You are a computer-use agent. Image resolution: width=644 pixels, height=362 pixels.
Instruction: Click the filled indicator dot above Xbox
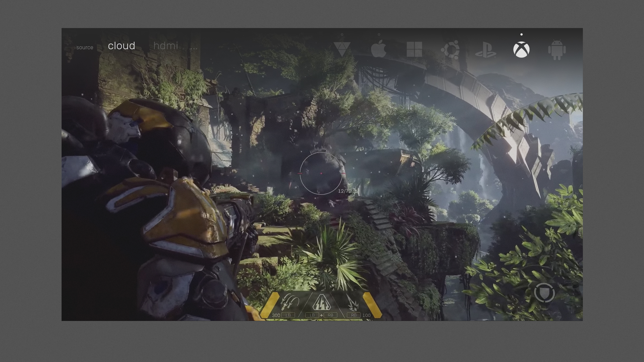point(521,34)
